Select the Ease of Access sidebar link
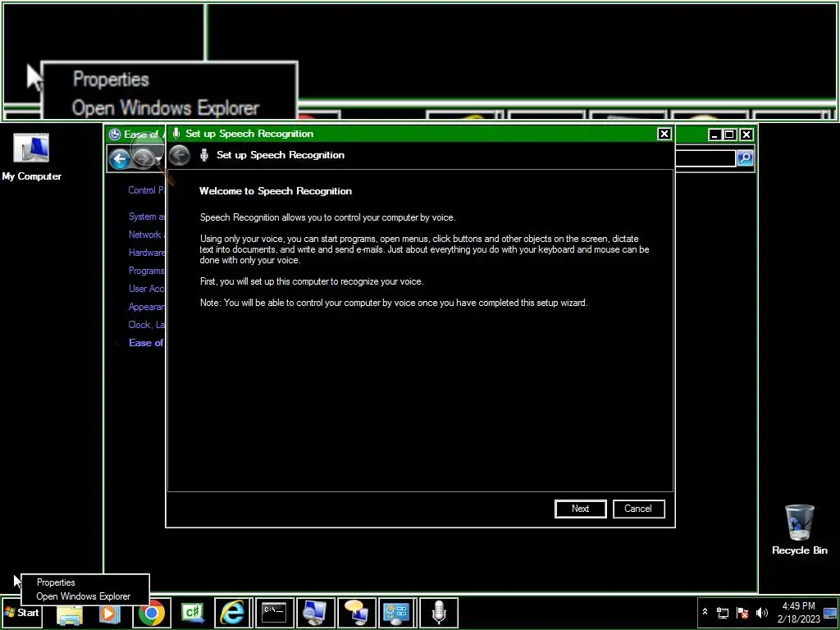The height and width of the screenshot is (630, 840). coord(146,343)
